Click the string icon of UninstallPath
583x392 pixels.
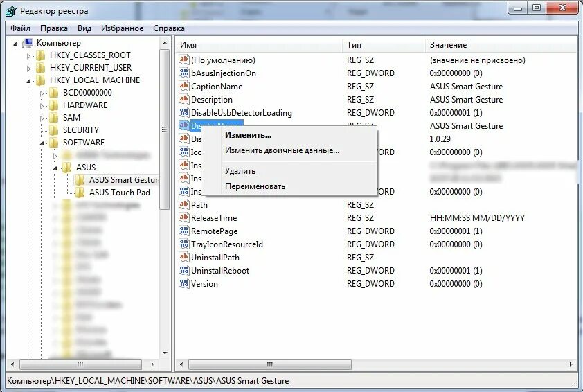coord(184,257)
